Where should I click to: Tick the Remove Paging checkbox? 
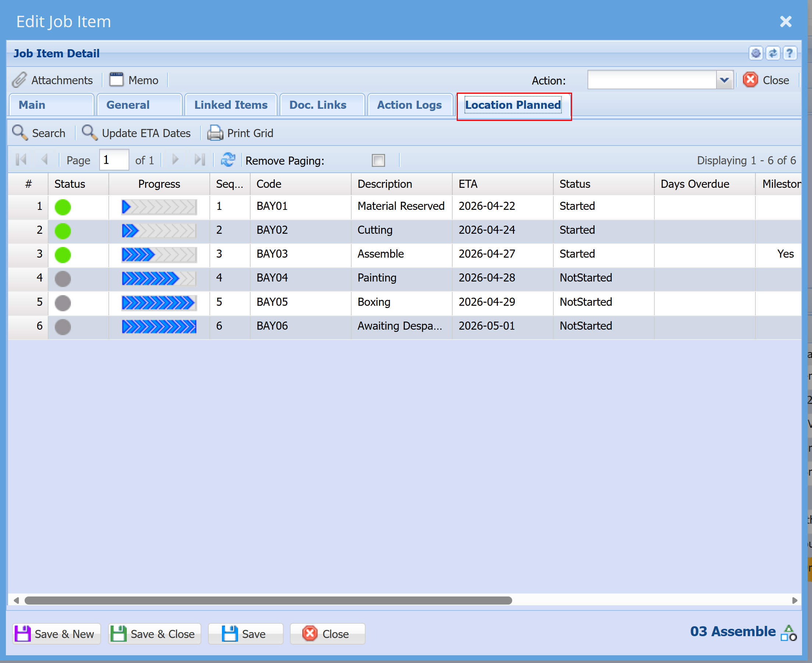378,160
